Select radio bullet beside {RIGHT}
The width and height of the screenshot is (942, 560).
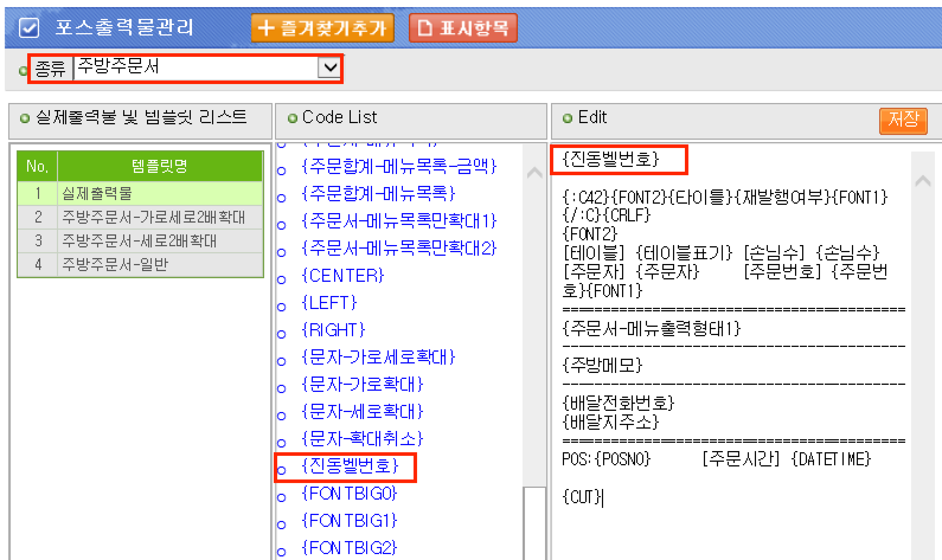(282, 334)
